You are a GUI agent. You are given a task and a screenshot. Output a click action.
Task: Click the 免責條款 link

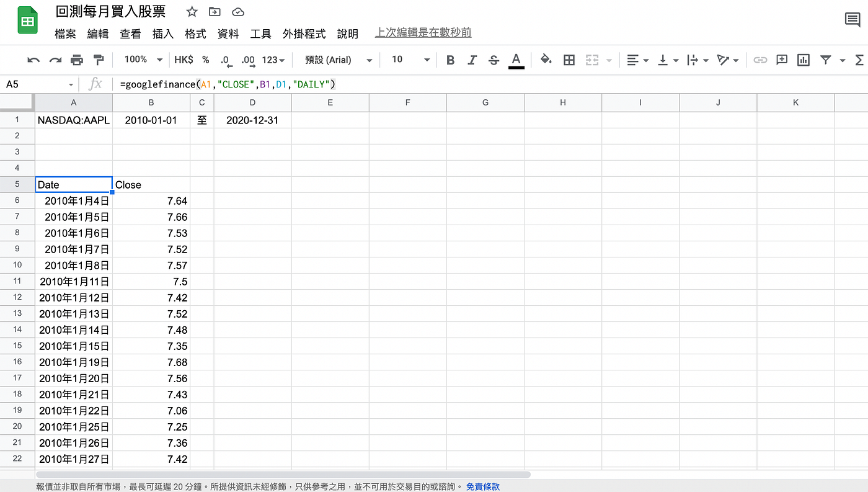(x=483, y=486)
